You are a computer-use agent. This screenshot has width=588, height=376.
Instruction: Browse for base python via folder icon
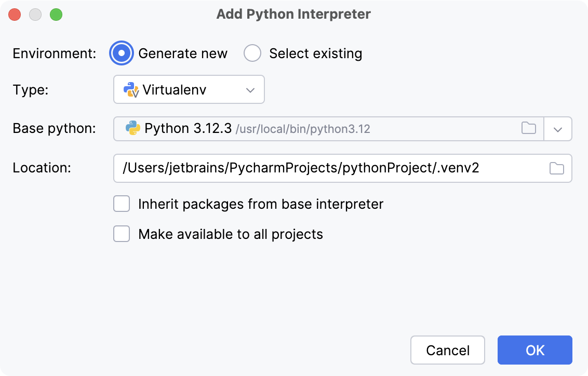[529, 128]
